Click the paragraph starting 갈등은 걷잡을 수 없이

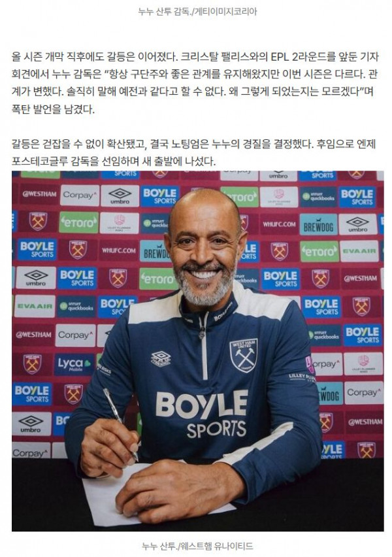194,153
